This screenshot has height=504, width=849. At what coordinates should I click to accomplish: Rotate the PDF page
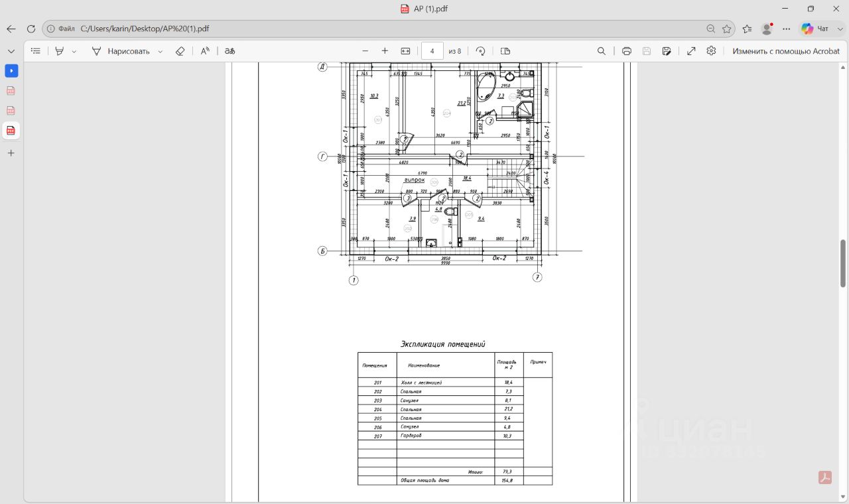point(481,51)
